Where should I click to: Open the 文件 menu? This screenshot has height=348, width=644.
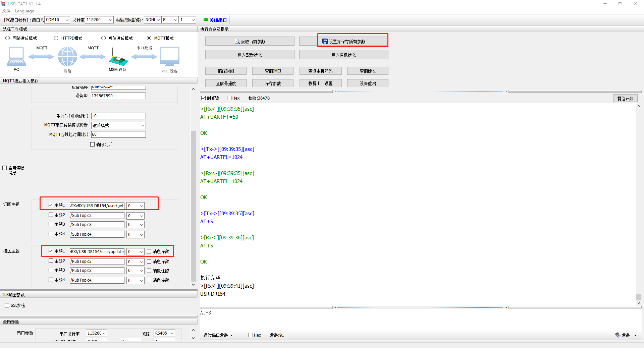6,11
